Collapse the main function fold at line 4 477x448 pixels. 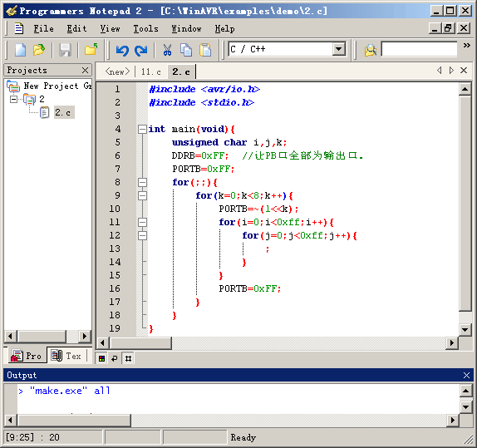[142, 129]
